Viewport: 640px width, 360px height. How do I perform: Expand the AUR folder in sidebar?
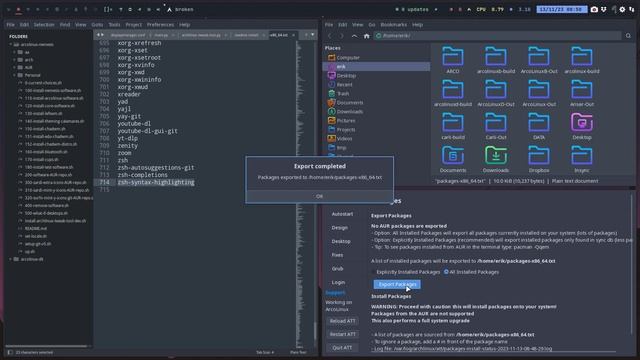(x=15, y=67)
